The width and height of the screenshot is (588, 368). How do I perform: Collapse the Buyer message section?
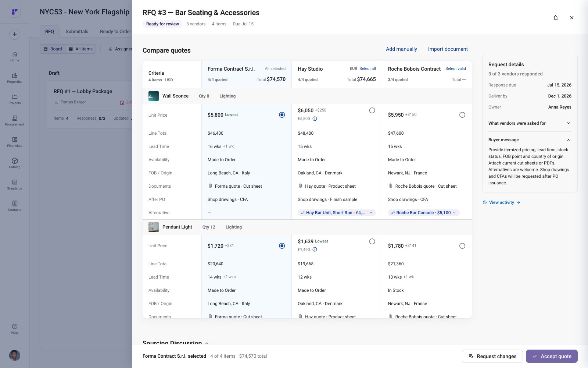530,140
